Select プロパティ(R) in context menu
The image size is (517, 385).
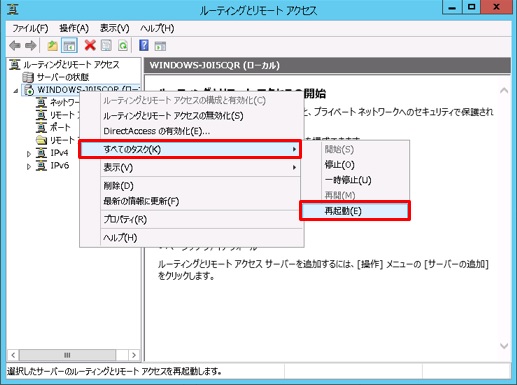click(125, 219)
